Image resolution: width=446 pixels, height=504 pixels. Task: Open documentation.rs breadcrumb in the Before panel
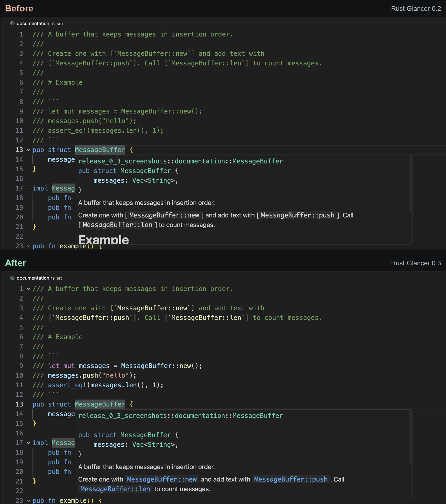36,24
